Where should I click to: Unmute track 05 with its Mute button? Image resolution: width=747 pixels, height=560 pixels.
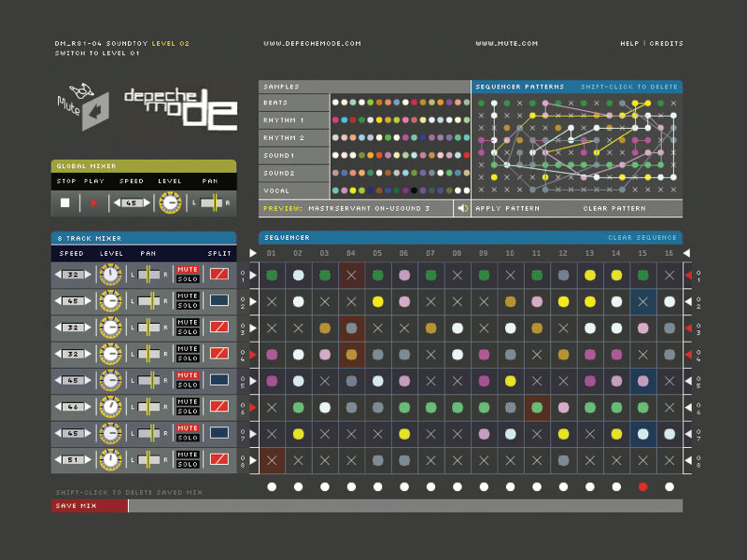188,375
